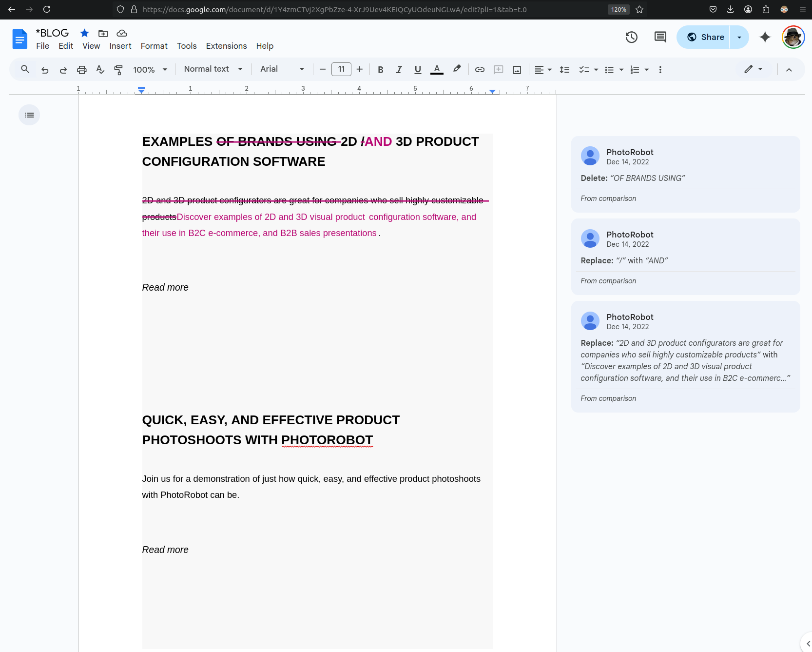Insert a link
812x652 pixels.
480,70
